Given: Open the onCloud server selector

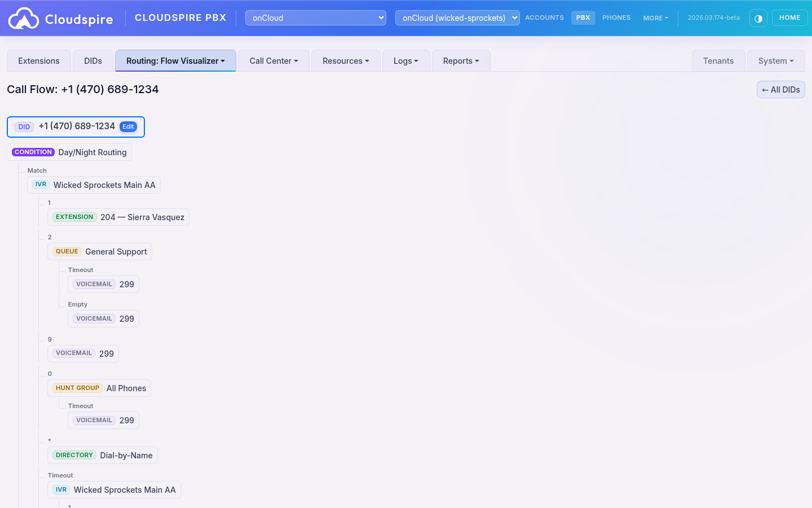Looking at the screenshot, I should click(x=315, y=17).
